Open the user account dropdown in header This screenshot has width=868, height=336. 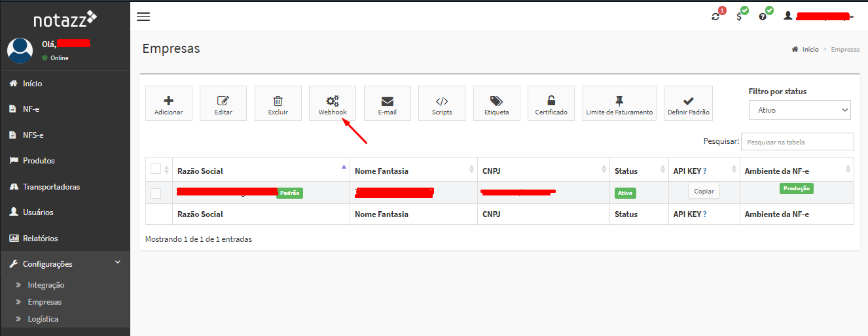click(819, 16)
